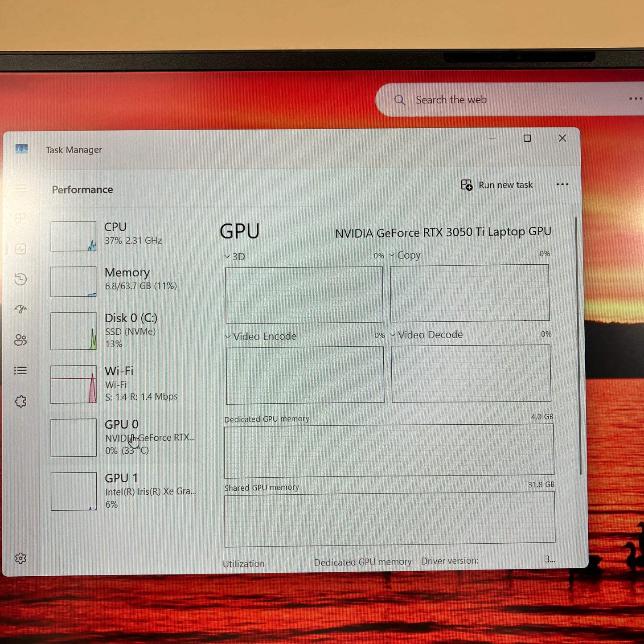The width and height of the screenshot is (644, 644).
Task: Select the Performance page icon
Action: [21, 249]
